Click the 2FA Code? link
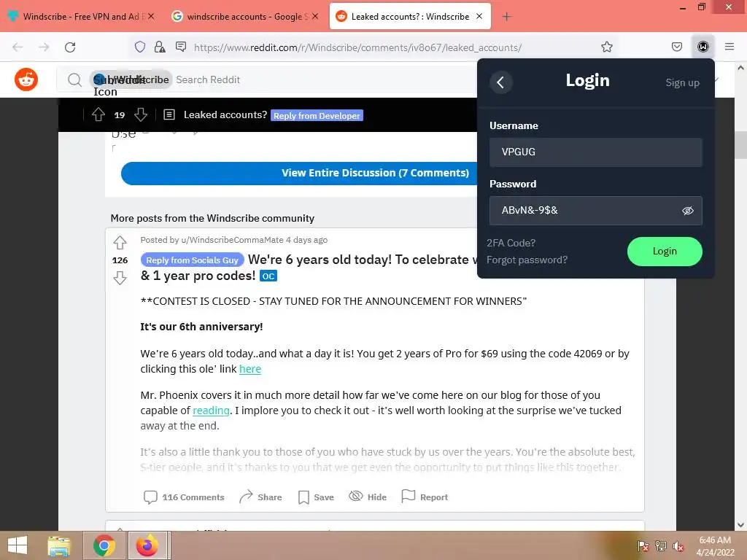This screenshot has height=560, width=747. pyautogui.click(x=511, y=243)
